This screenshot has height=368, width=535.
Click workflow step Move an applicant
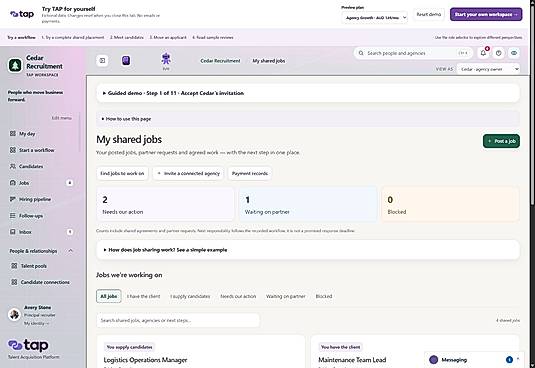point(168,38)
